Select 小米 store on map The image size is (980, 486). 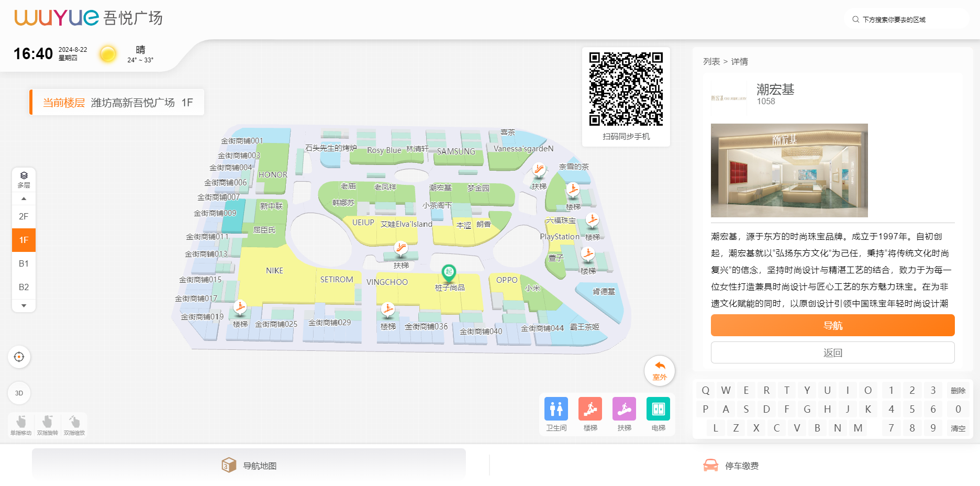pyautogui.click(x=532, y=288)
